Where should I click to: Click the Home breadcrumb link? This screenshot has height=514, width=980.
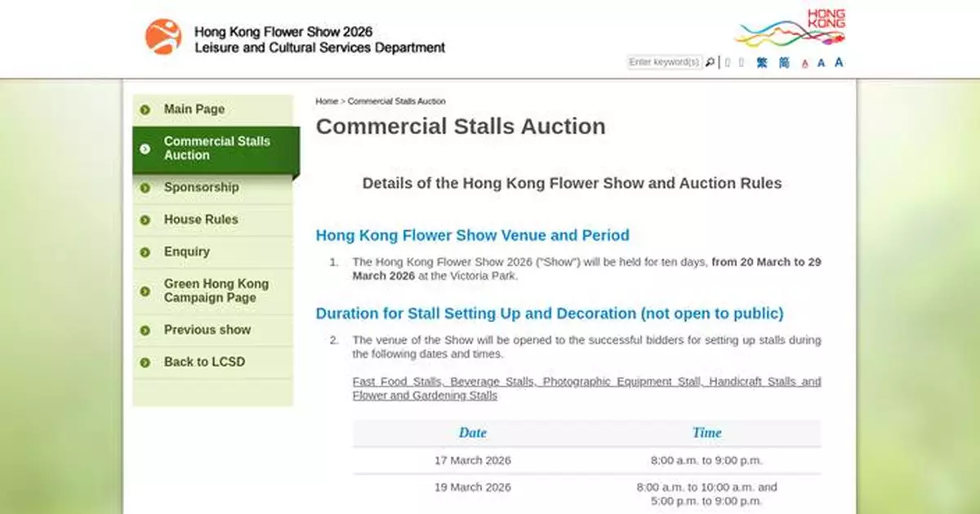click(325, 101)
